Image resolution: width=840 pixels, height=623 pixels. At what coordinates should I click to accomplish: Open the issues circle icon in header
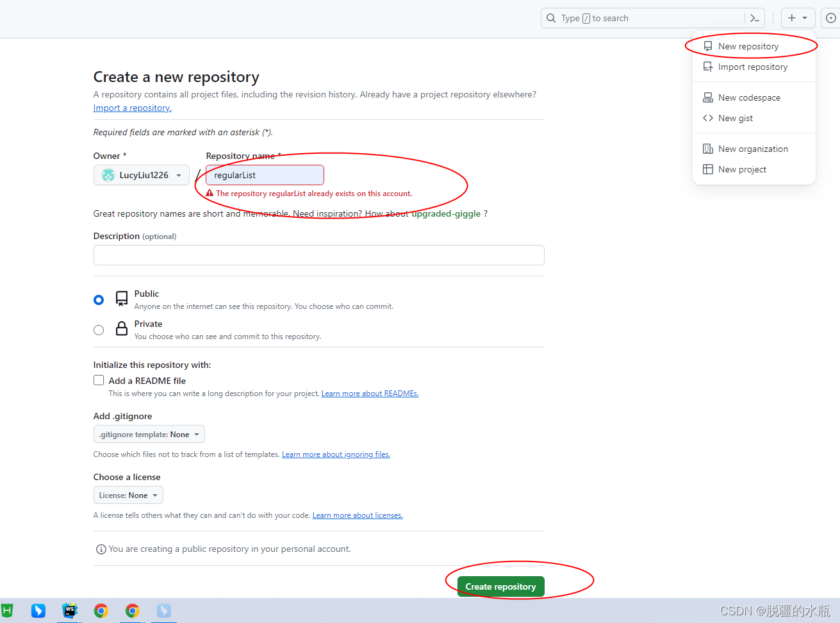(x=831, y=18)
